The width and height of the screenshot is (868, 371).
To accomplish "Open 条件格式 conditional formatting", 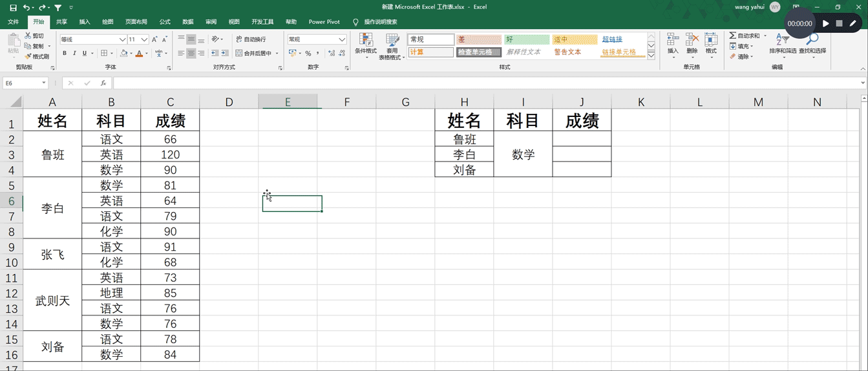I will tap(366, 47).
